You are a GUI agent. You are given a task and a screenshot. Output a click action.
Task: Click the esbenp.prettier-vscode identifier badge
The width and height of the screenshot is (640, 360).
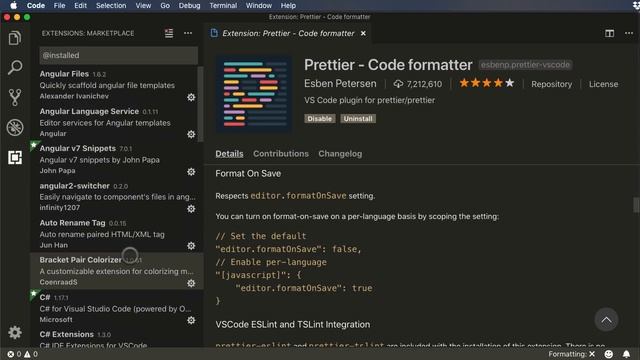pyautogui.click(x=525, y=65)
